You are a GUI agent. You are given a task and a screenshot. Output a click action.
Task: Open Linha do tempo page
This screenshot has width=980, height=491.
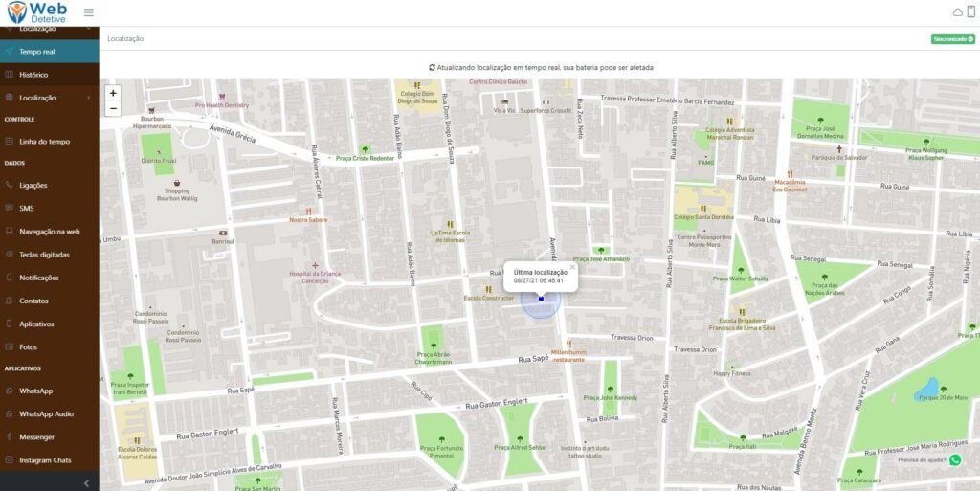tap(44, 142)
